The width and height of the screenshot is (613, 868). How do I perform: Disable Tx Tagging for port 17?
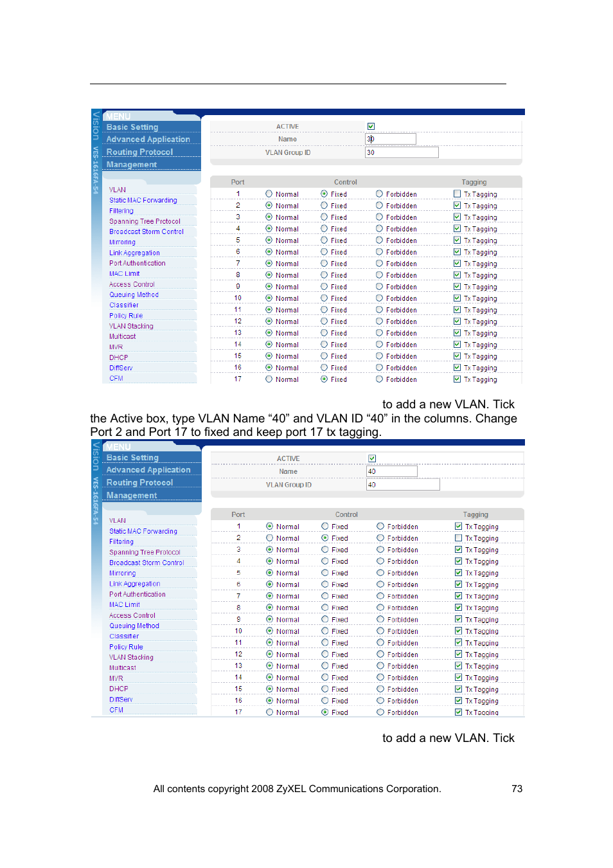pos(456,379)
